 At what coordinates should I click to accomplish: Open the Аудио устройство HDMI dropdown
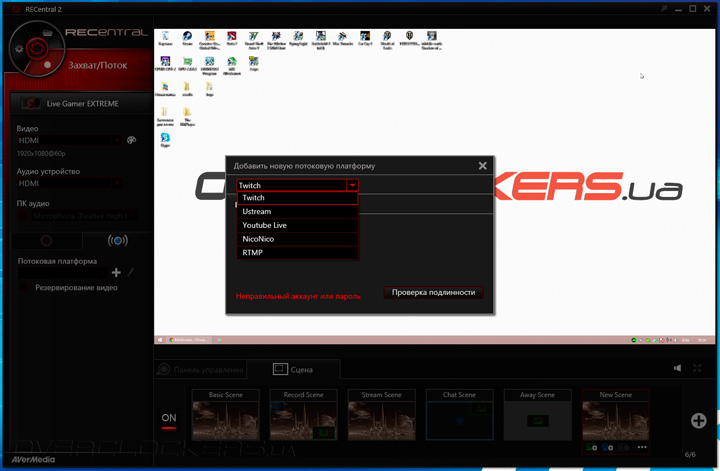(x=70, y=183)
